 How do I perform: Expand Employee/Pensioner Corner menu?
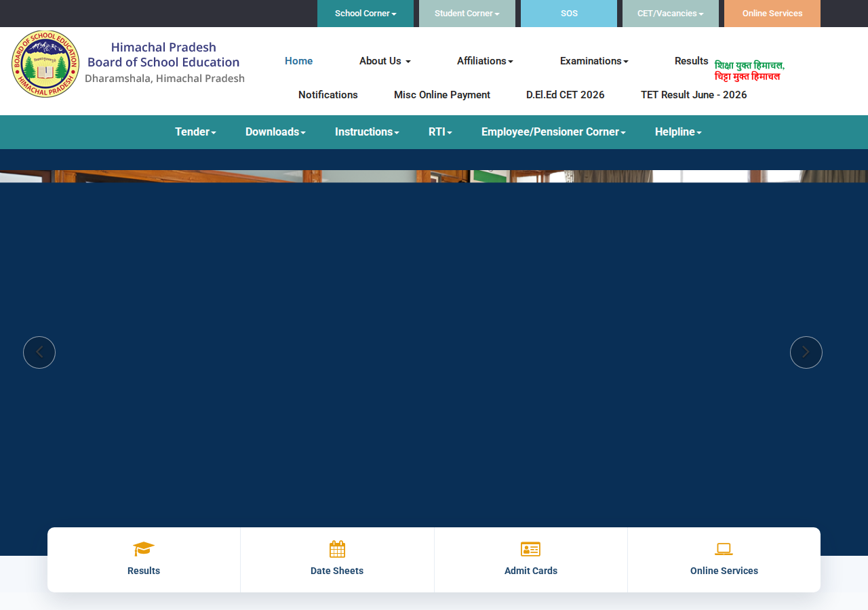553,132
